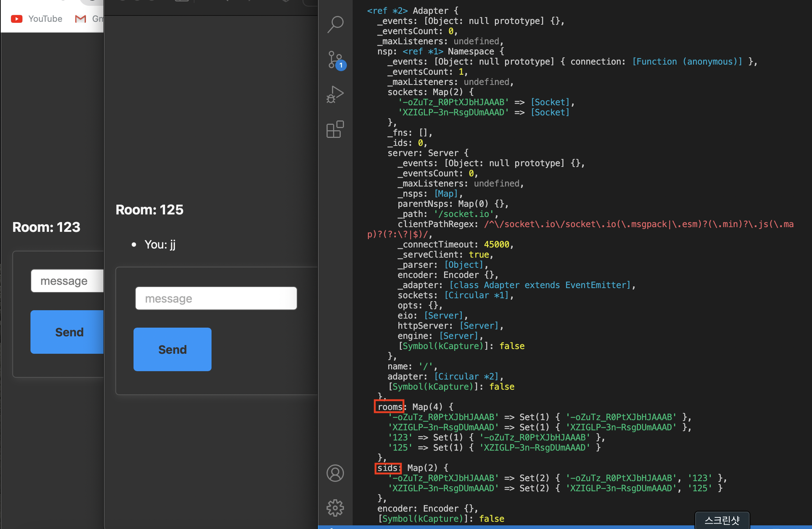The width and height of the screenshot is (812, 529).
Task: Click the 스크린샷 button at bottom right
Action: [722, 521]
